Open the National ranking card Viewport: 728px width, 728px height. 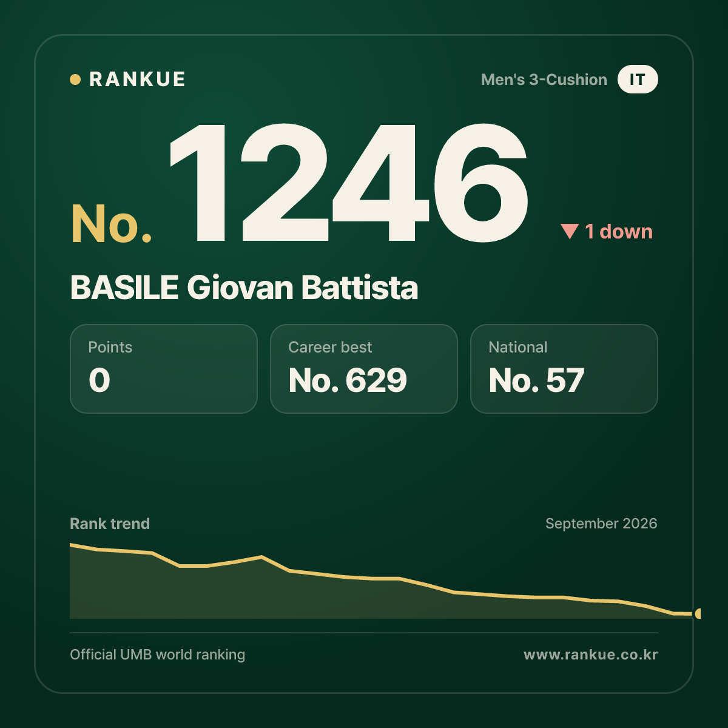pos(564,369)
